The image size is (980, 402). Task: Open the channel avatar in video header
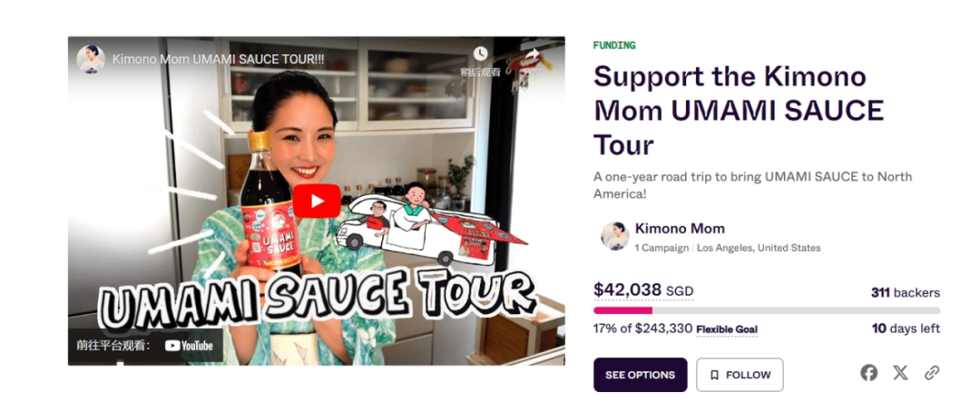(x=91, y=59)
